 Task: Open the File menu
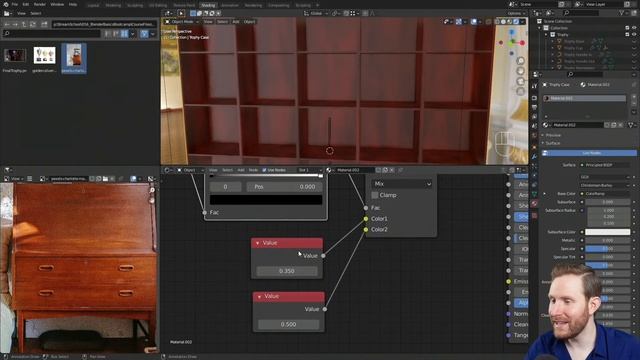pyautogui.click(x=15, y=4)
